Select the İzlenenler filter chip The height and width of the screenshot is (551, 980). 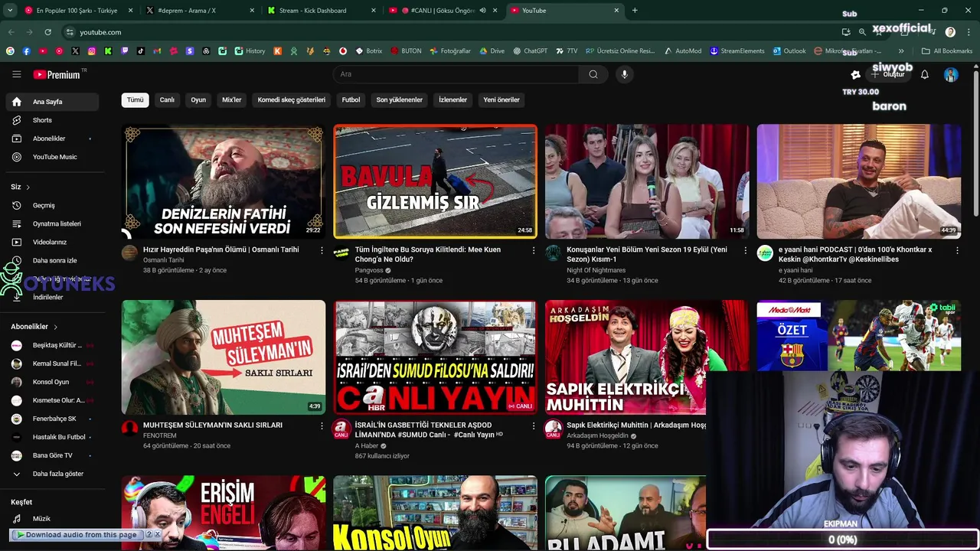point(452,99)
